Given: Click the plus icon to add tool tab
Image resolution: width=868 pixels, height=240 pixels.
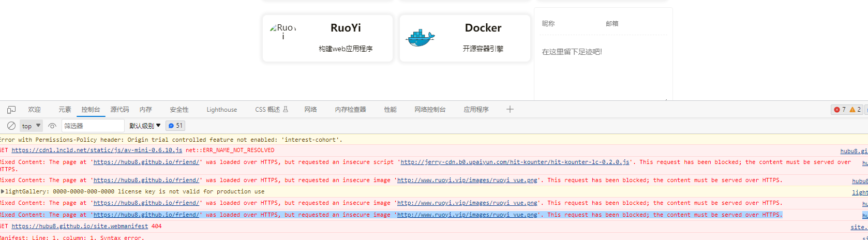Looking at the screenshot, I should pyautogui.click(x=510, y=109).
